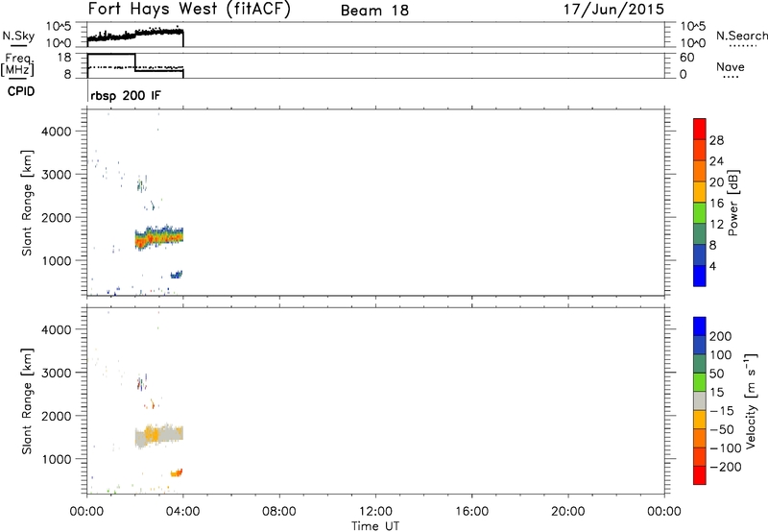Click the strong power scatter band near 1500 km
Screen dimensions: 768x532
pyautogui.click(x=159, y=237)
